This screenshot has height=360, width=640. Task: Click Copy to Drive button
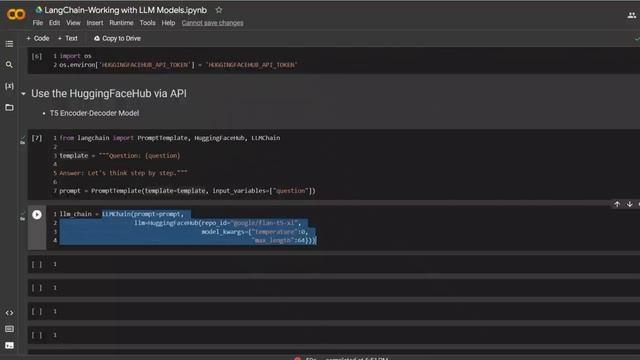click(x=117, y=38)
